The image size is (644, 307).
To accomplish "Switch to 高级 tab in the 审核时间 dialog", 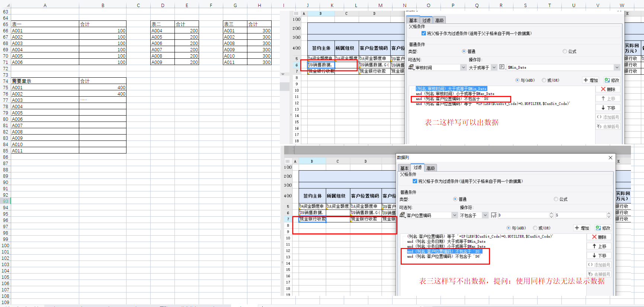I will pos(439,20).
